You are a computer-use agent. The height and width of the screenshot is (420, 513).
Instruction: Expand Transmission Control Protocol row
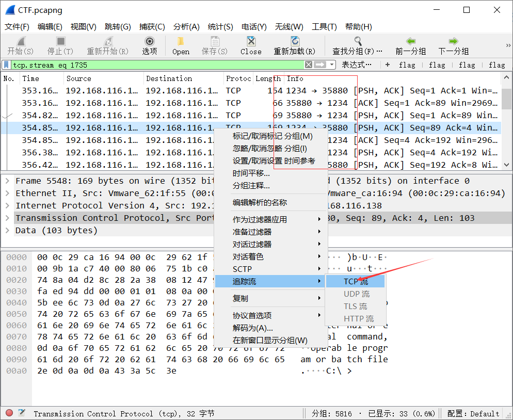click(8, 218)
